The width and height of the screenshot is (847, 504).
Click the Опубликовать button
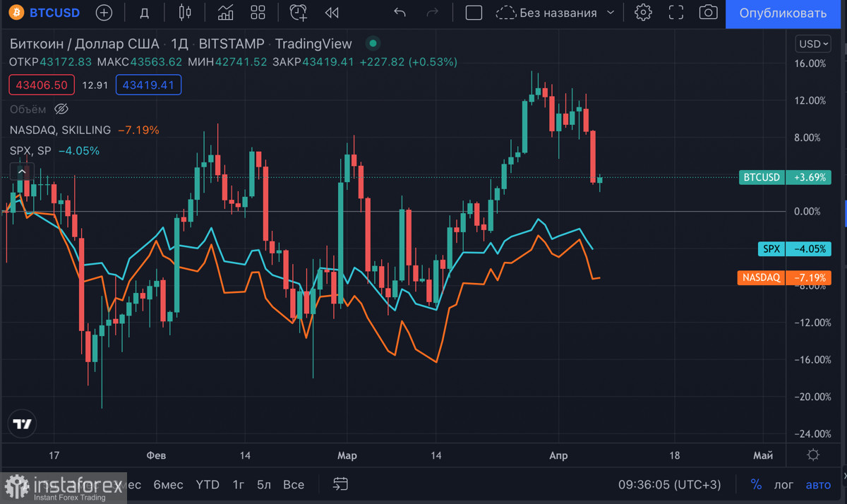[x=782, y=13]
